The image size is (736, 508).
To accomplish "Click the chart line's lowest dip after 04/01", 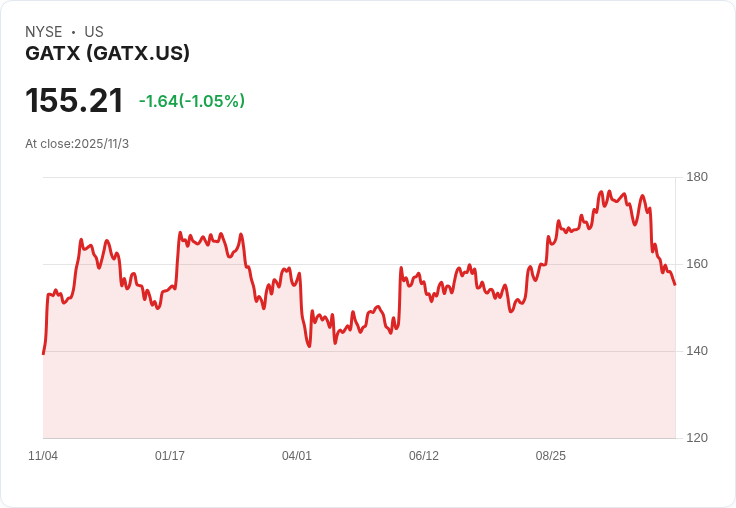I will tap(309, 346).
